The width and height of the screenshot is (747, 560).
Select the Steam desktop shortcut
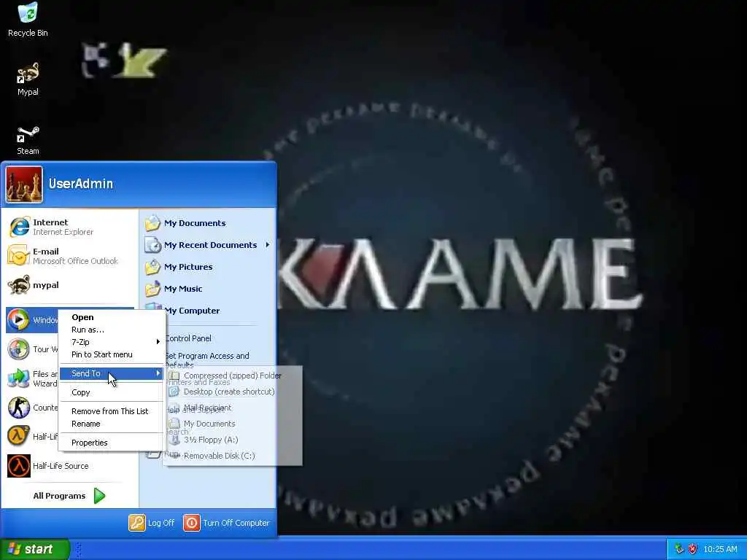[28, 141]
